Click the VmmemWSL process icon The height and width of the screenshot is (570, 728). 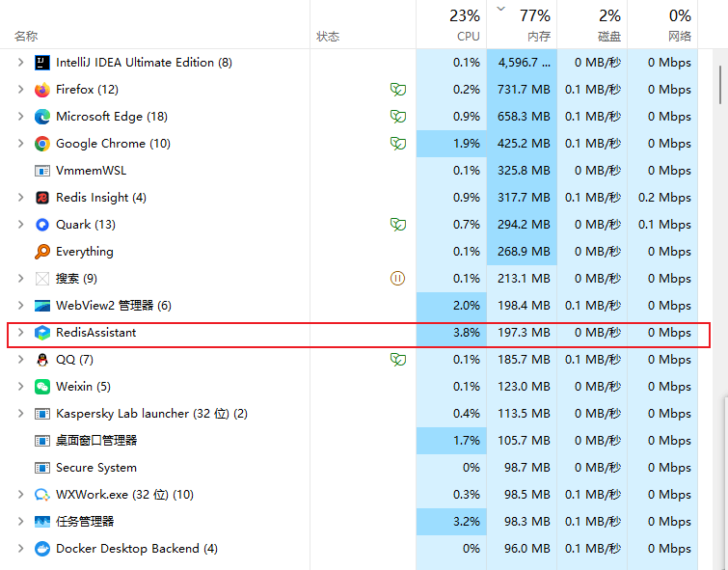click(42, 171)
